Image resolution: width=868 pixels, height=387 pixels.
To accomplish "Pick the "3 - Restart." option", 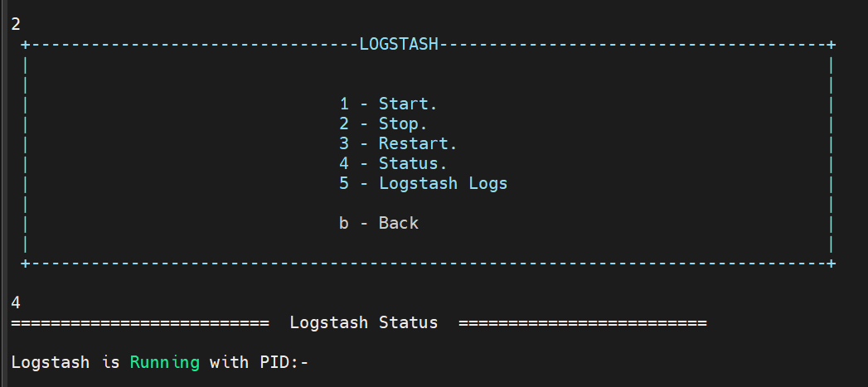I will pos(398,143).
